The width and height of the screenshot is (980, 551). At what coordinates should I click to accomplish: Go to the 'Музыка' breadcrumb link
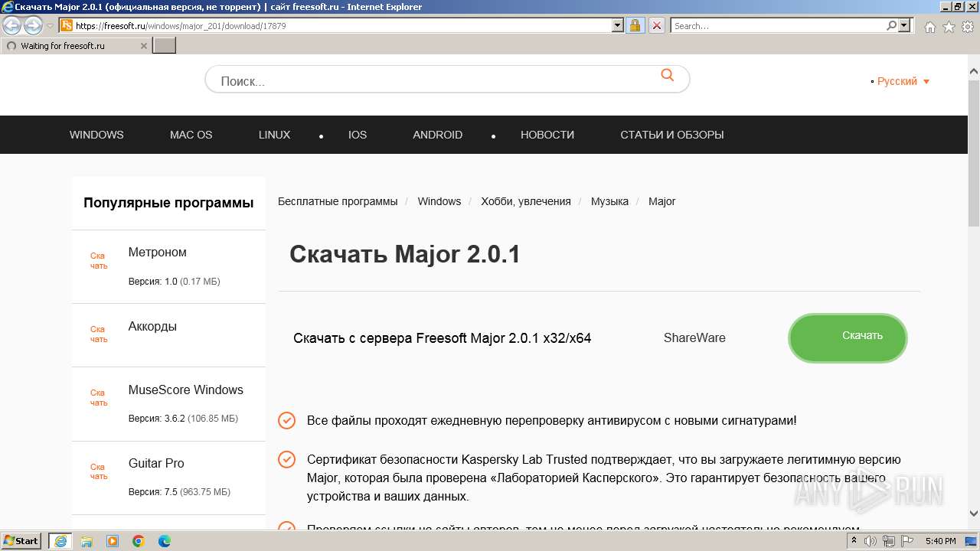[x=609, y=201]
